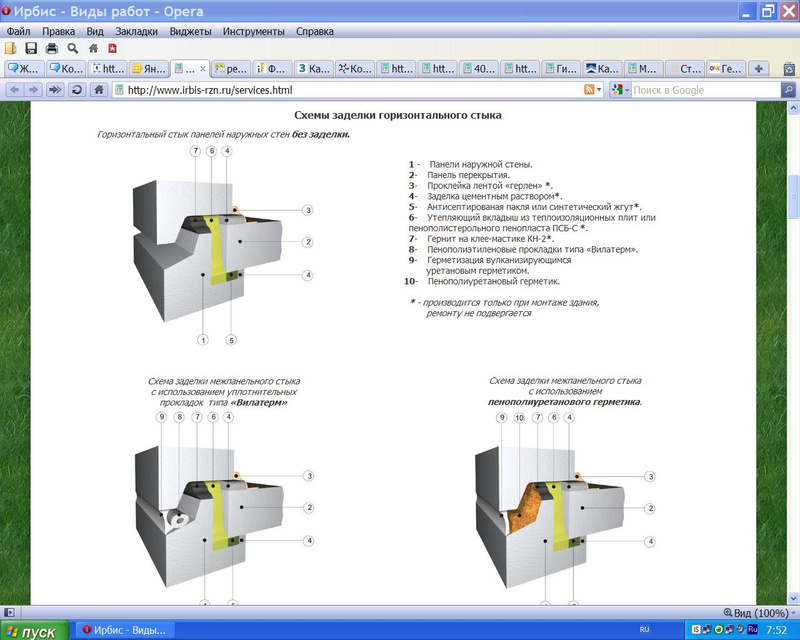Viewport: 800px width, 640px height.
Task: Click the address bar URL field
Action: click(340, 90)
